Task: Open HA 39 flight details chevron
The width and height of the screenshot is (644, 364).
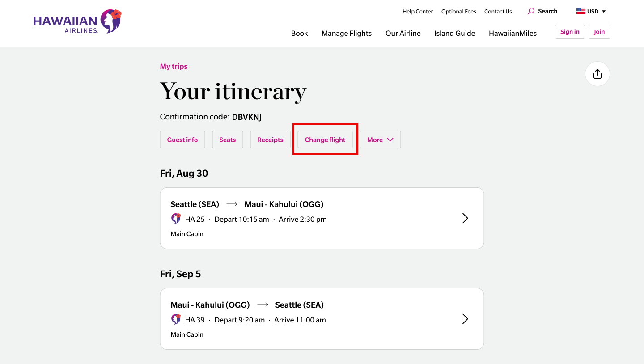Action: point(465,319)
